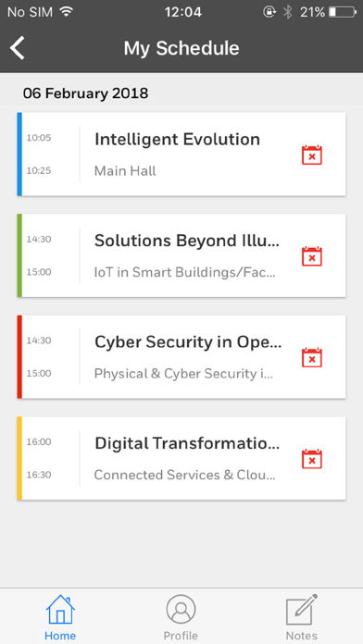
Task: Select the Profile tab label
Action: pyautogui.click(x=181, y=636)
